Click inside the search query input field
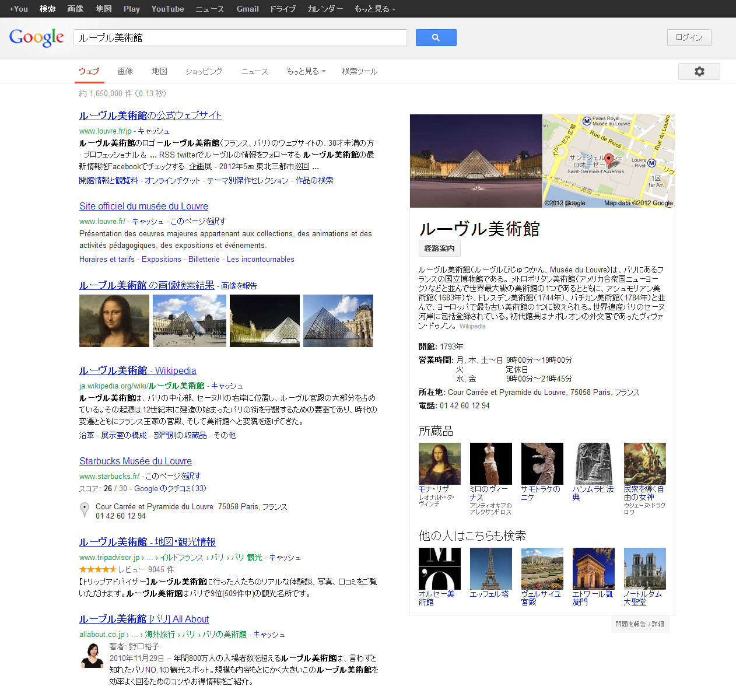The image size is (736, 700). coord(239,37)
